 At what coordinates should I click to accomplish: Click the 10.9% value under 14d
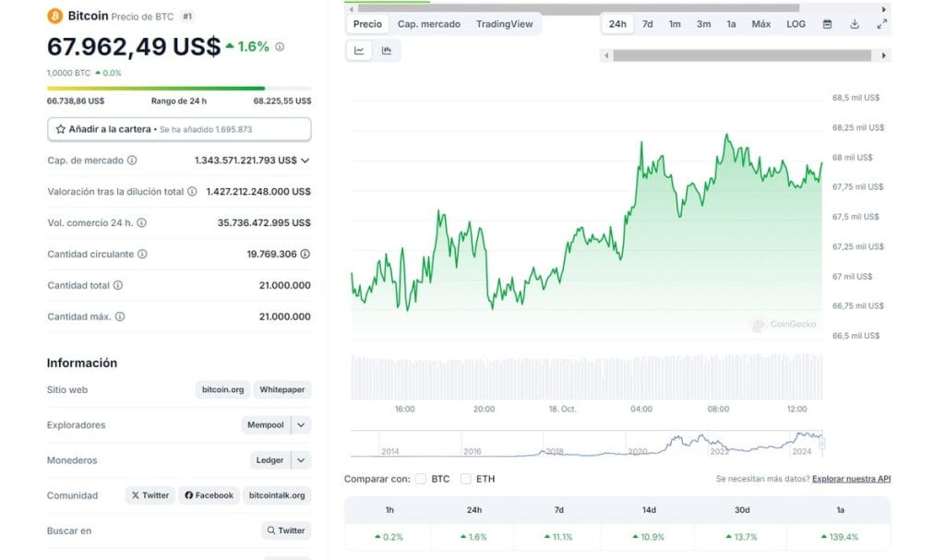tap(648, 537)
